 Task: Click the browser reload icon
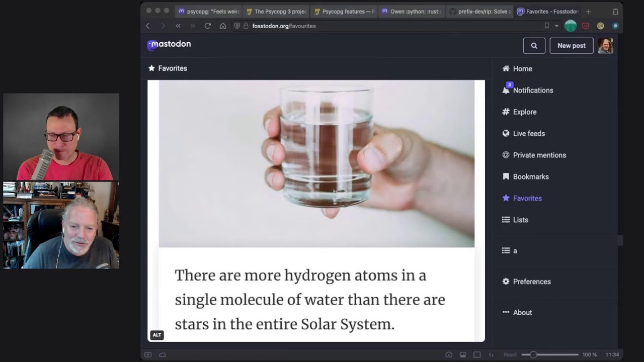[x=207, y=26]
